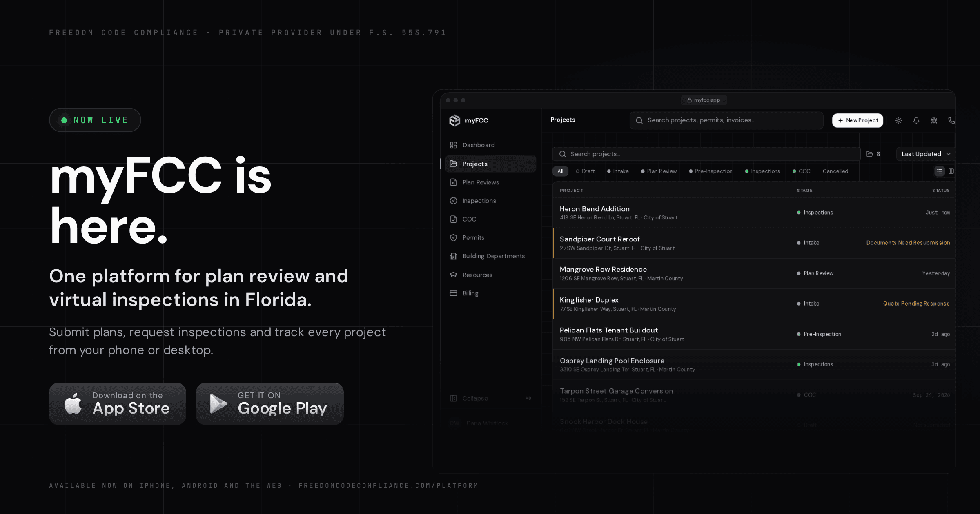Click the PROJECT column header

571,191
